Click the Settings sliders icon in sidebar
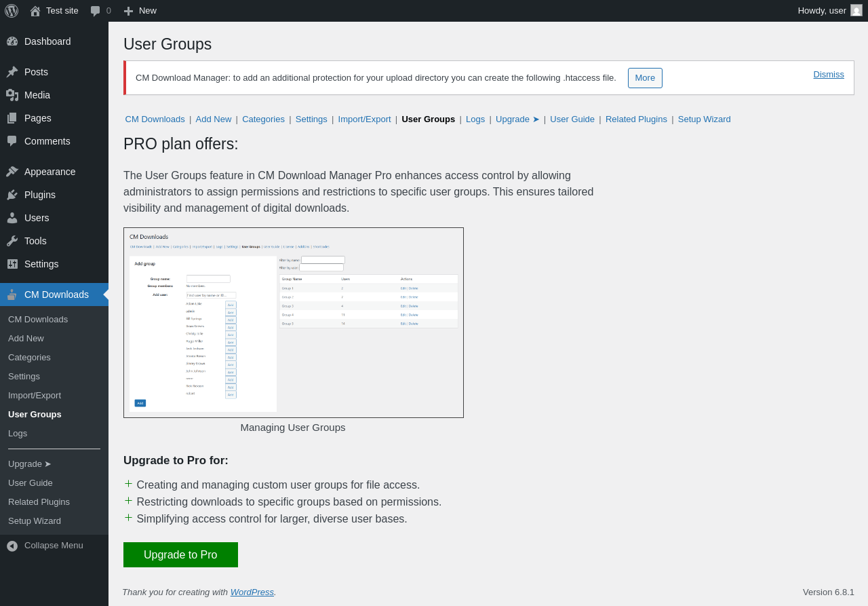The width and height of the screenshot is (868, 606). click(12, 264)
